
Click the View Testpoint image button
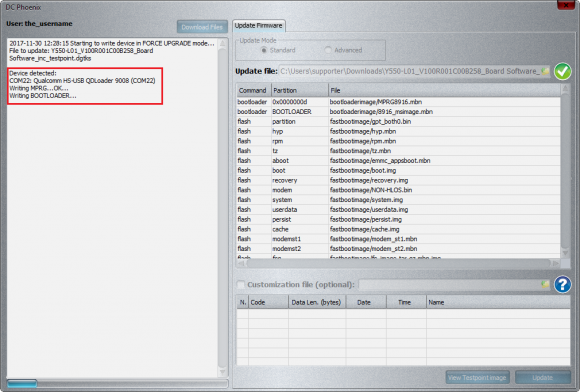point(477,378)
